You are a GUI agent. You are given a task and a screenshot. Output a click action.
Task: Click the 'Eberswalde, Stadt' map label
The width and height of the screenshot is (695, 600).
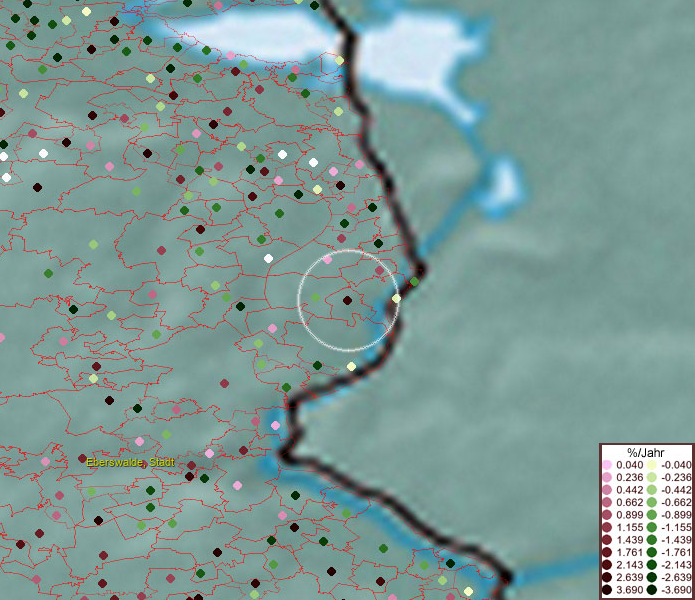point(130,462)
